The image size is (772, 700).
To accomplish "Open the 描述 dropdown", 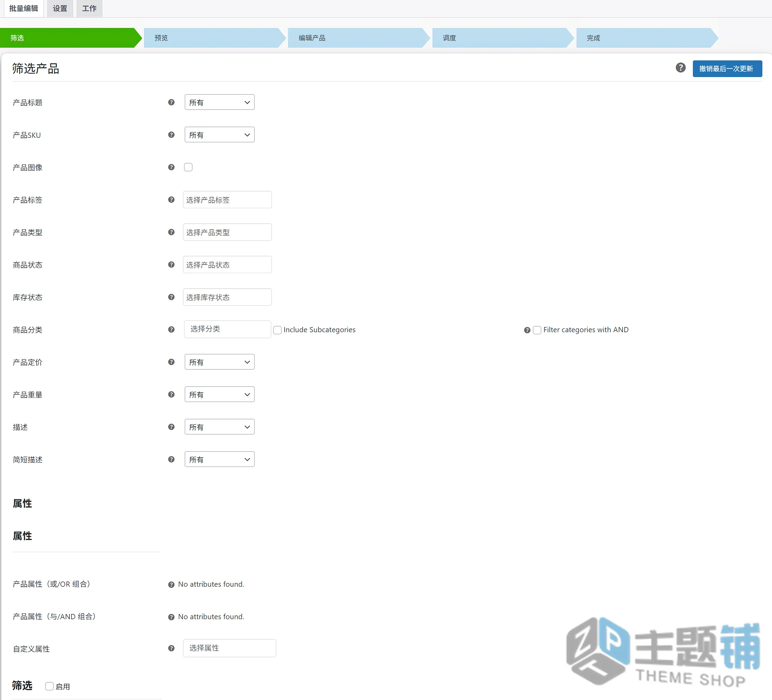I will (219, 427).
